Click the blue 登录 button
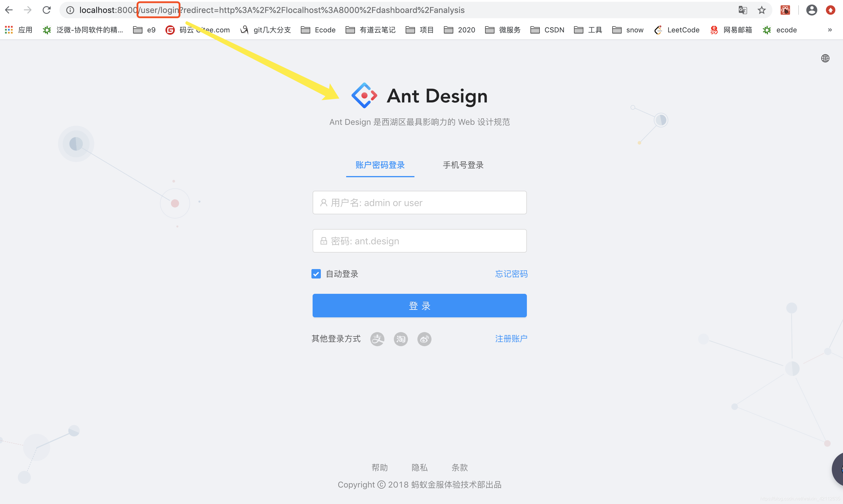The height and width of the screenshot is (504, 843). (x=420, y=306)
